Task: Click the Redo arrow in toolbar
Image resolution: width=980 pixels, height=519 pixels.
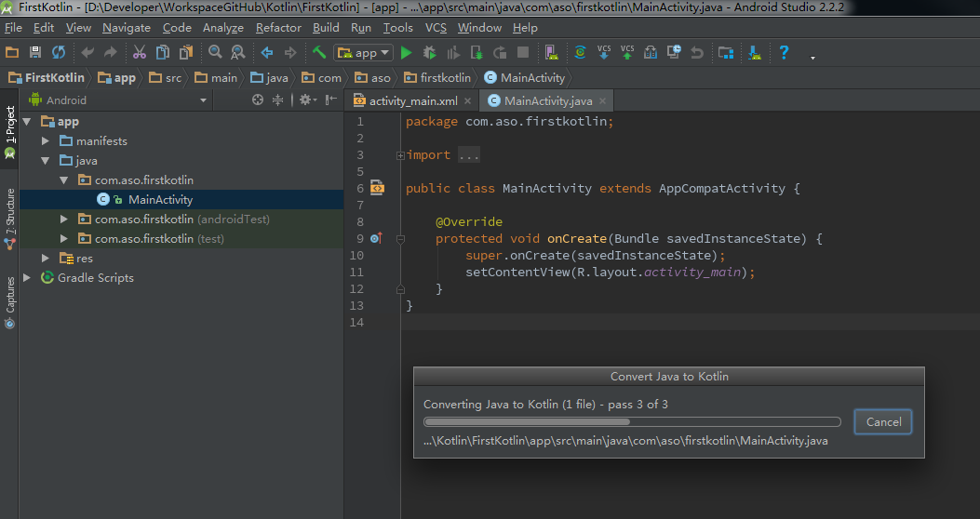Action: [110, 52]
